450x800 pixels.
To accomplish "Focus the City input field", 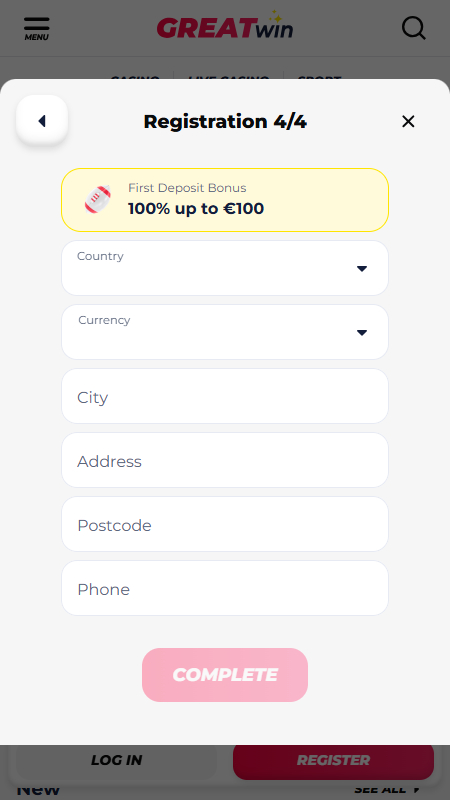I will (x=225, y=396).
